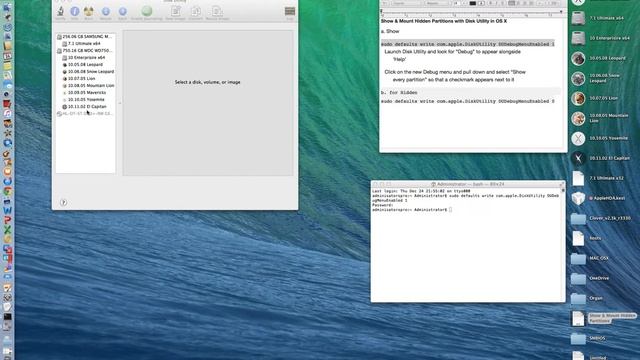Viewport: 640px width, 360px height.
Task: Click New Image toolbar icon
Action: tap(176, 11)
